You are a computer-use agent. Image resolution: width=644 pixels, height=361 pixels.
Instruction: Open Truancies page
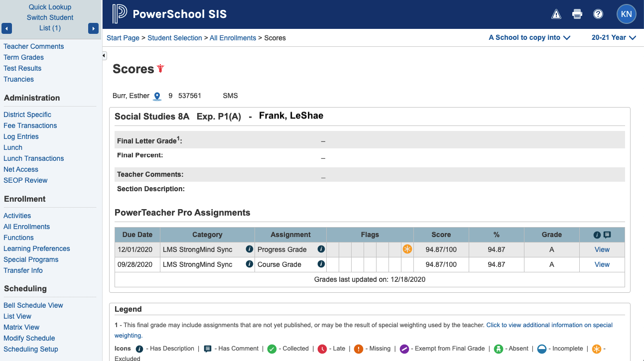(x=18, y=79)
